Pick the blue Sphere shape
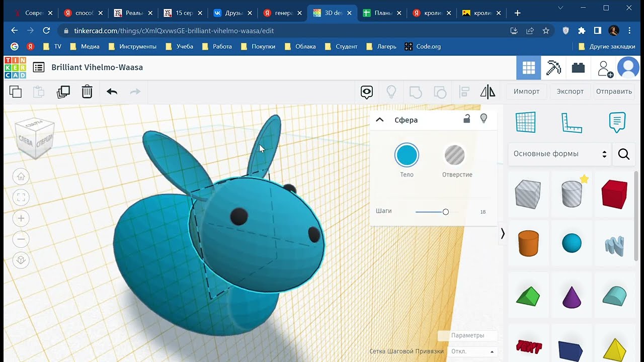Image resolution: width=644 pixels, height=362 pixels. 572,244
